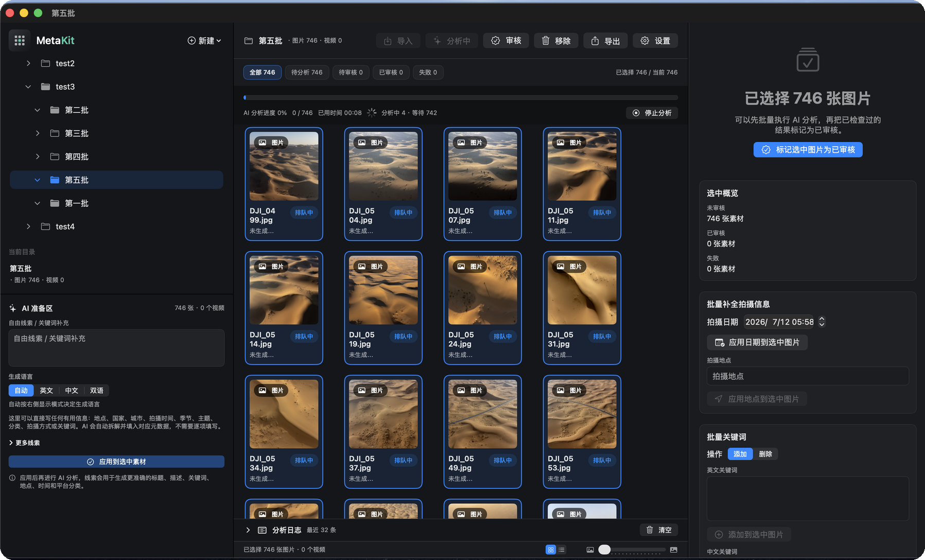The height and width of the screenshot is (560, 925).
Task: Open 设置 settings from toolbar
Action: click(x=655, y=41)
